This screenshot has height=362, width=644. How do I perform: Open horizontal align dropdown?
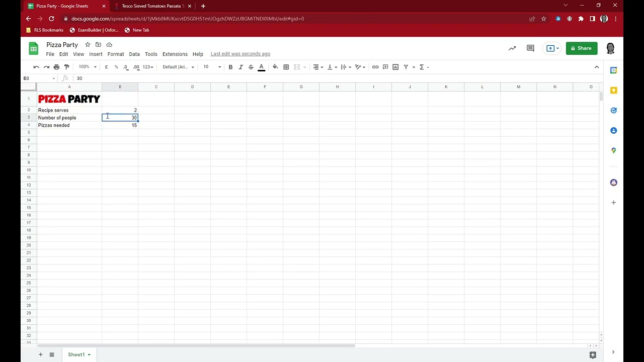(317, 67)
